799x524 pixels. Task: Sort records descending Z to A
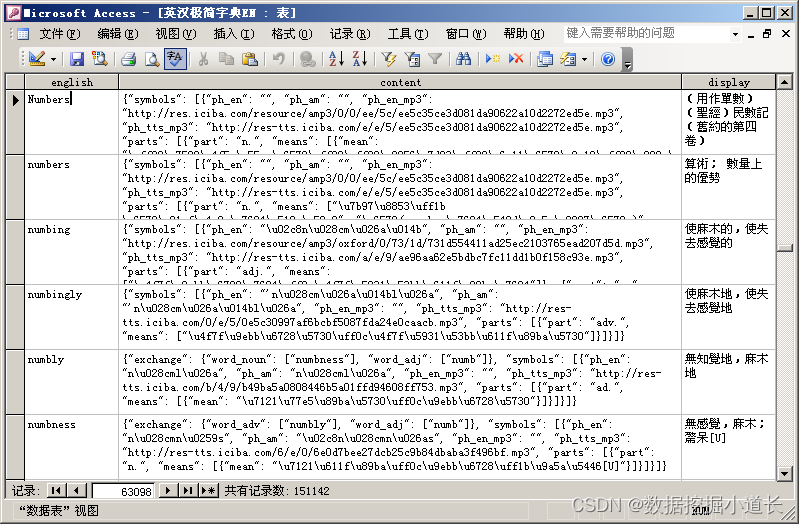pos(359,59)
